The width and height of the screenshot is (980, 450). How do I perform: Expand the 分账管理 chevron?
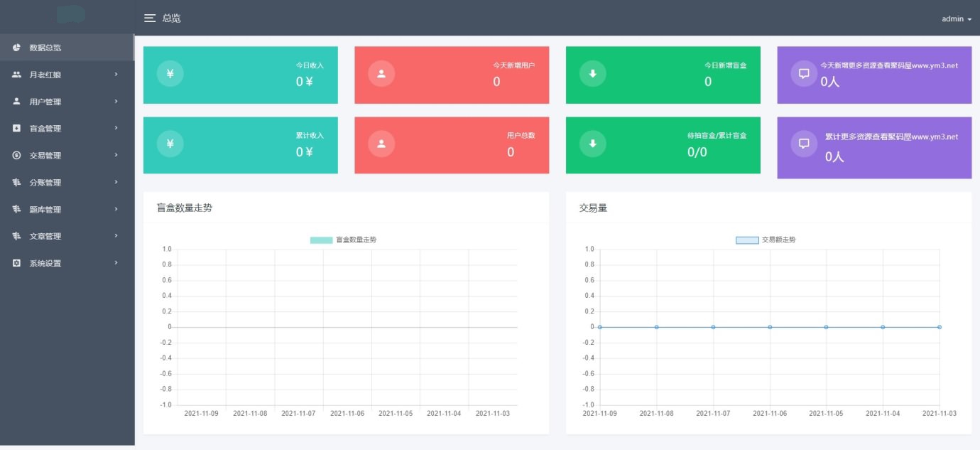(116, 183)
